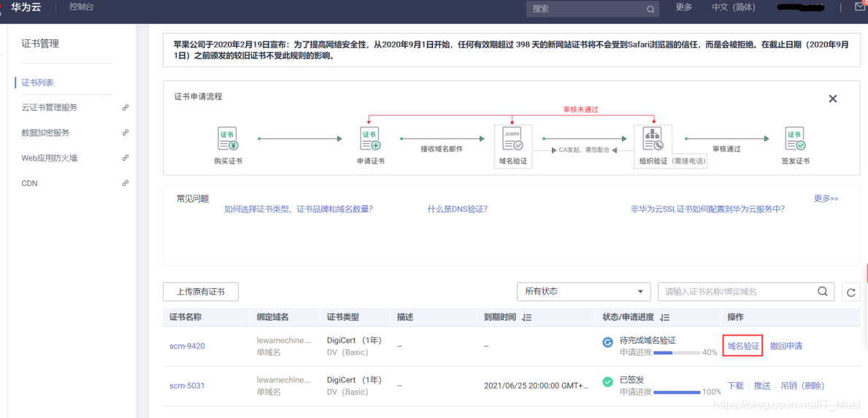The image size is (868, 418).
Task: Click the pending status icon for scm-9420
Action: coord(607,342)
